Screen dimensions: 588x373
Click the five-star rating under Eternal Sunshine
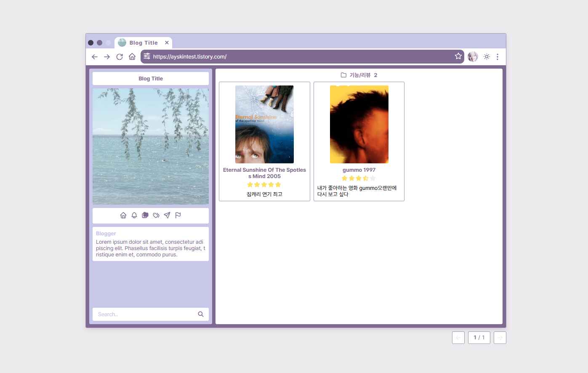(x=264, y=185)
